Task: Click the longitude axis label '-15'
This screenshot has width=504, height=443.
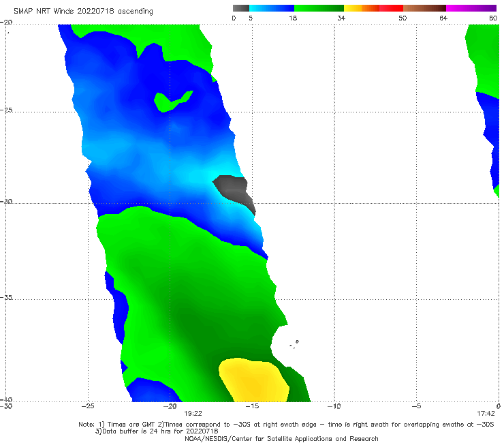Action: 252,406
